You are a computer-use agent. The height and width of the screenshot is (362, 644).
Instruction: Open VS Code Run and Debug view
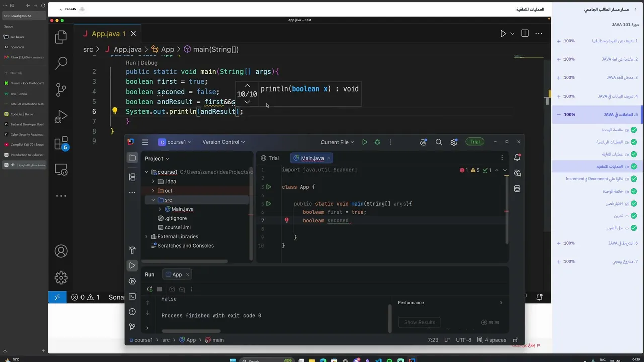click(x=61, y=116)
